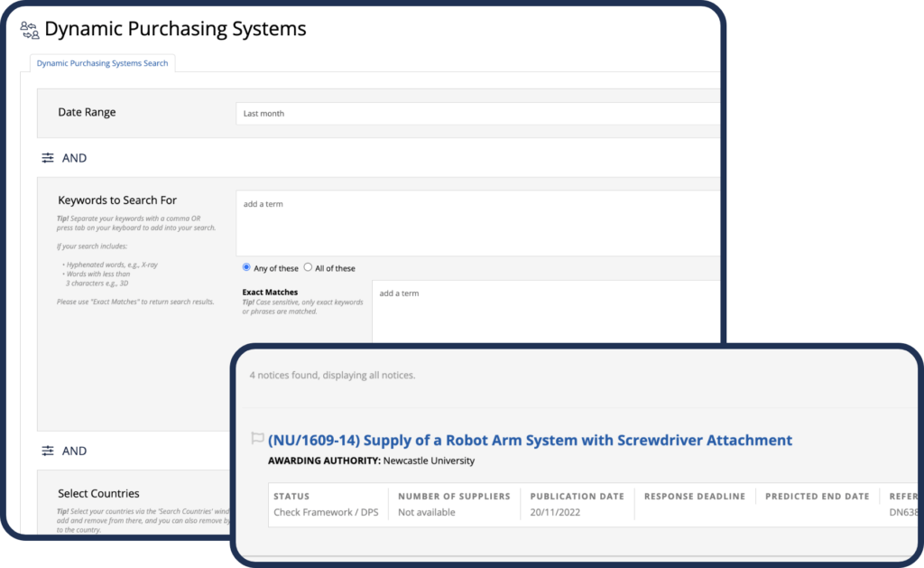Click the PREDICTED END DATE column header
The image size is (924, 568).
pos(818,496)
